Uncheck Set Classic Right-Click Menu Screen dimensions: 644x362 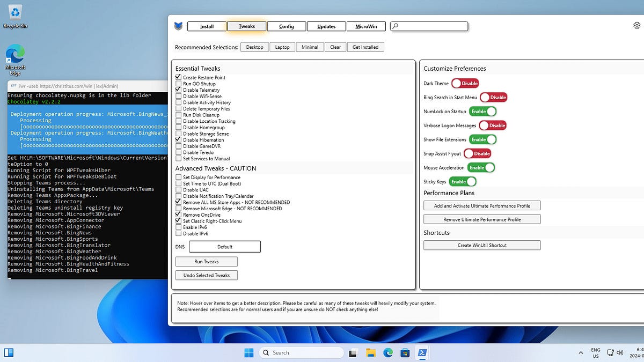pyautogui.click(x=178, y=221)
